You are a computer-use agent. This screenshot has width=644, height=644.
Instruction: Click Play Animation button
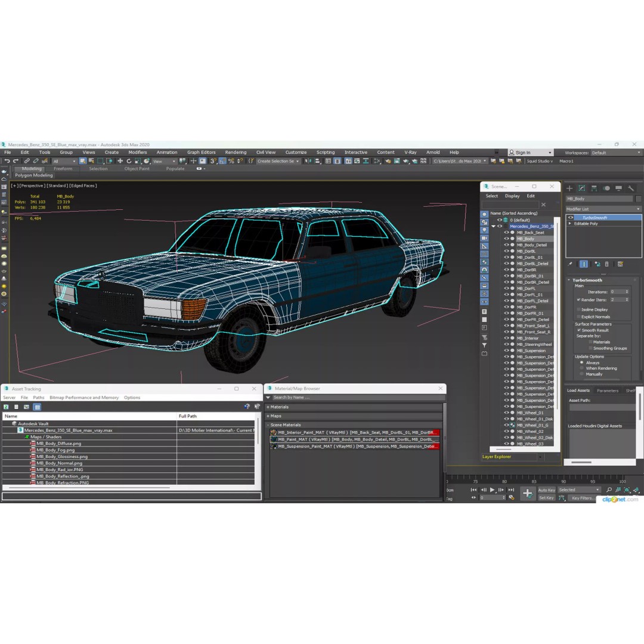click(x=493, y=490)
